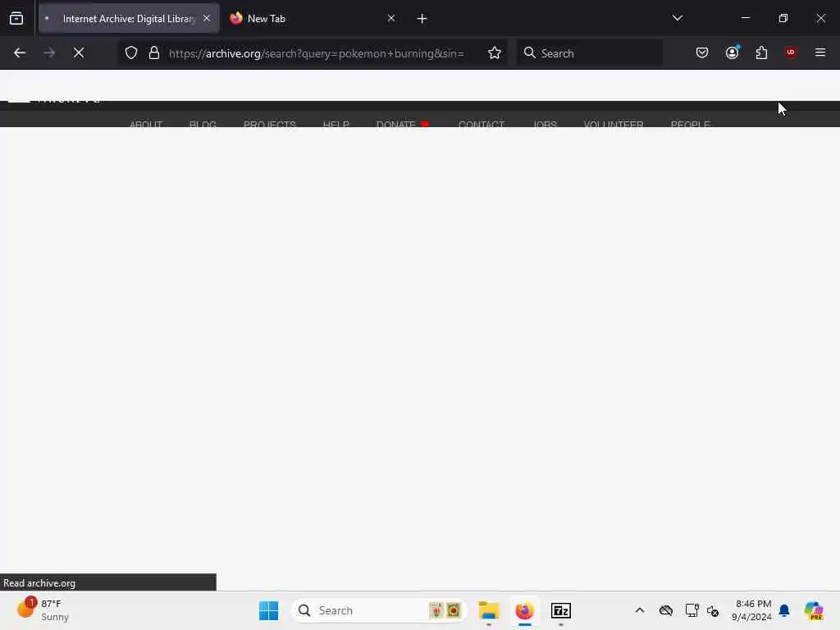This screenshot has height=630, width=840.
Task: Open Firefox application hamburger menu
Action: coord(820,52)
